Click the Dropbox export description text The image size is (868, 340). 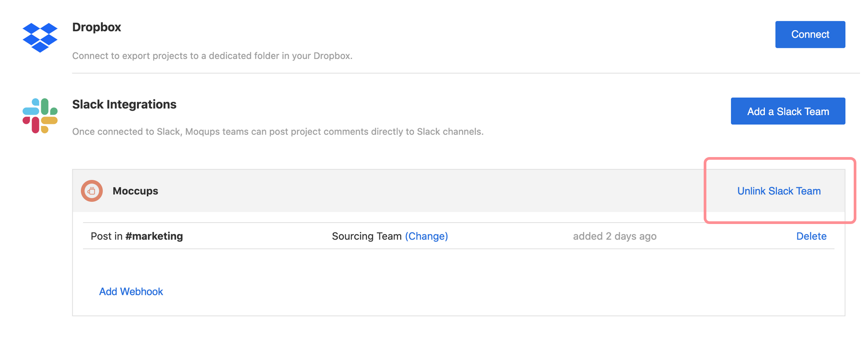pos(212,56)
